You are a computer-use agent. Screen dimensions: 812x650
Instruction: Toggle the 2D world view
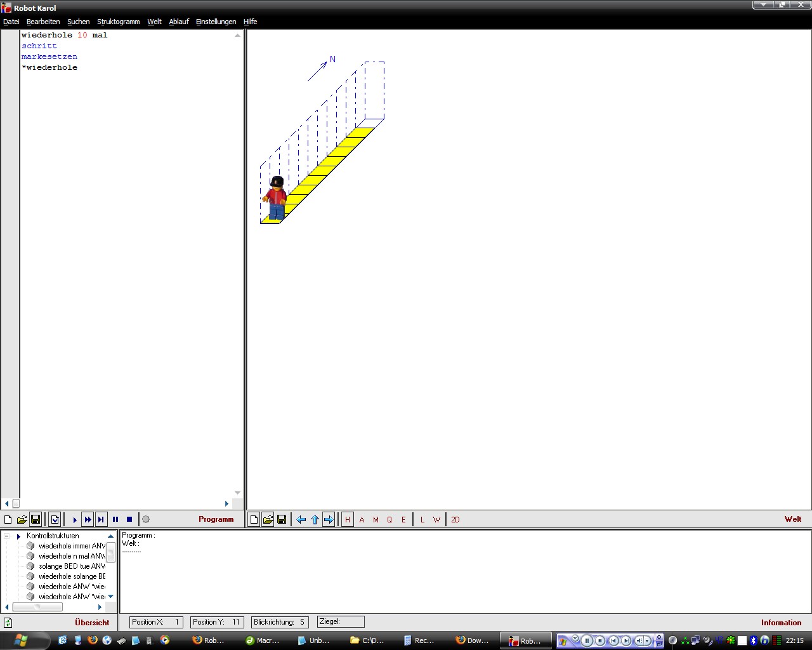point(455,519)
